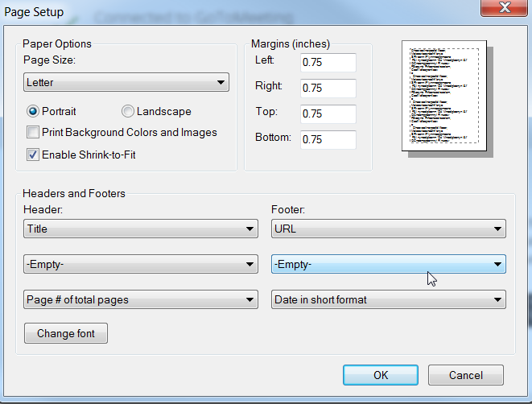Image resolution: width=532 pixels, height=404 pixels.
Task: Click the Paper Options group title
Action: (x=57, y=43)
